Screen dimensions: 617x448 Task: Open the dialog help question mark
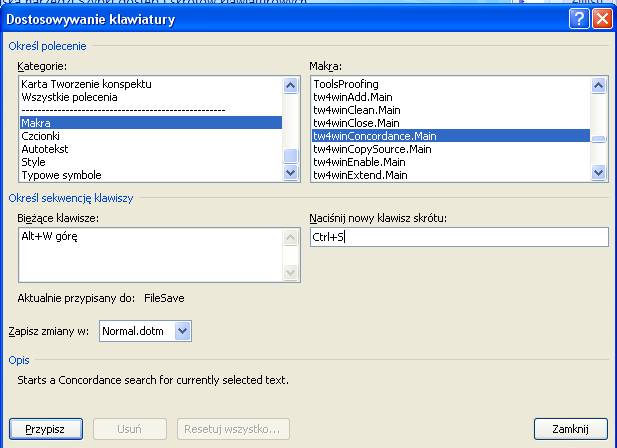click(x=579, y=19)
